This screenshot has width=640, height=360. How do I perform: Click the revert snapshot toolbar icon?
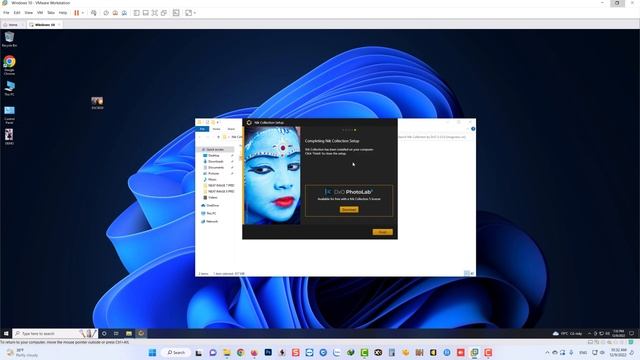click(x=115, y=13)
